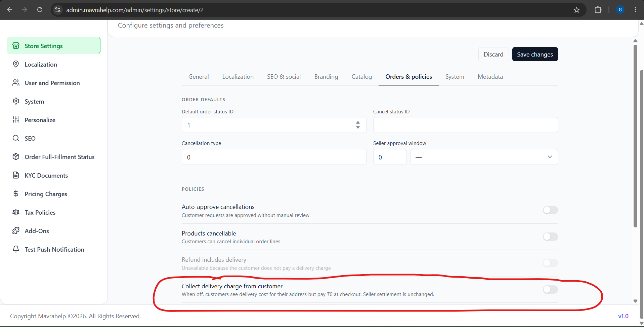Viewport: 644px width, 327px height.
Task: Click the User and Permission people icon
Action: coord(16,83)
